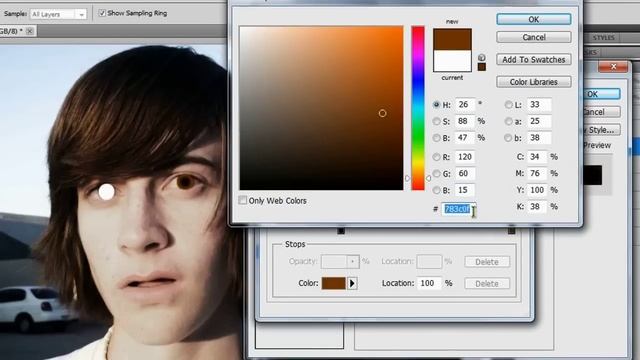Open the Styles panel tab
640x360 pixels.
pyautogui.click(x=603, y=38)
